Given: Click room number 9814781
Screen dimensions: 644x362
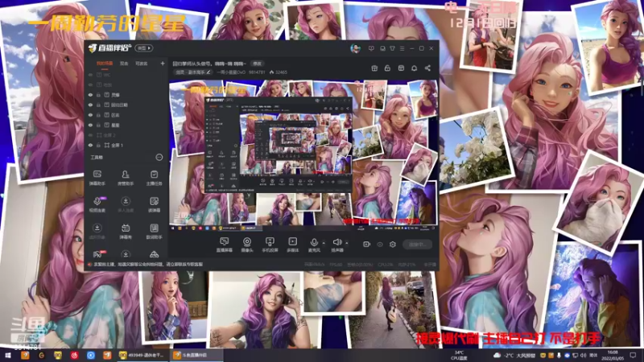Looking at the screenshot, I should 257,72.
